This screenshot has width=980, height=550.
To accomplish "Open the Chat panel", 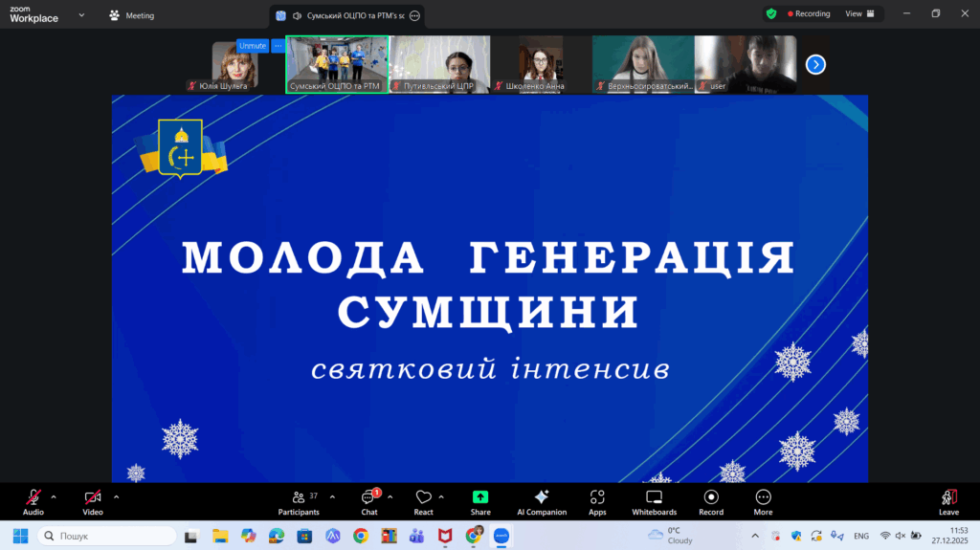I will (368, 501).
